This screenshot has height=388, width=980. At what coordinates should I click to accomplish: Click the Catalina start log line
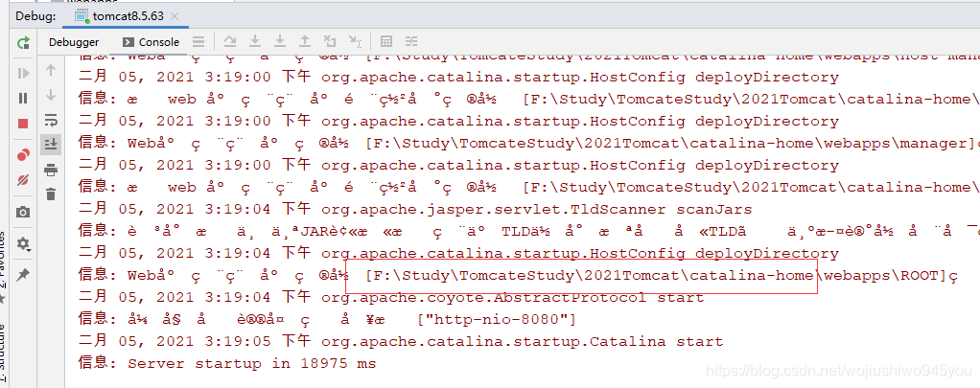401,341
